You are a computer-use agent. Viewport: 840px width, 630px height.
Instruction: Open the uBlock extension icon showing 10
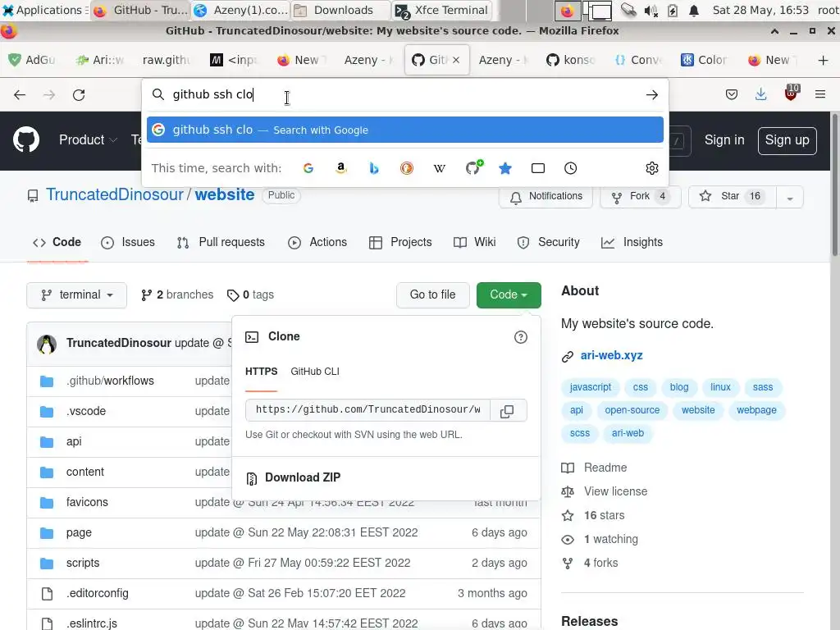792,93
